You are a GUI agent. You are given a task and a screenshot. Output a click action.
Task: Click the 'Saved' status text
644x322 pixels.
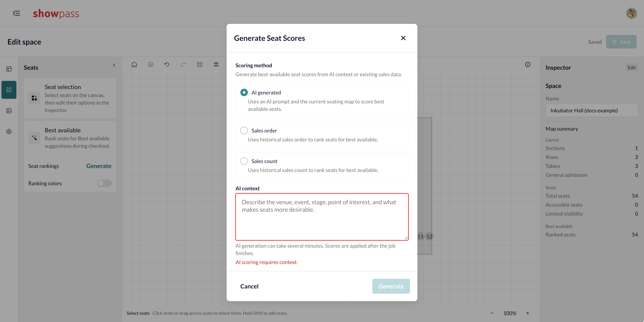[595, 42]
